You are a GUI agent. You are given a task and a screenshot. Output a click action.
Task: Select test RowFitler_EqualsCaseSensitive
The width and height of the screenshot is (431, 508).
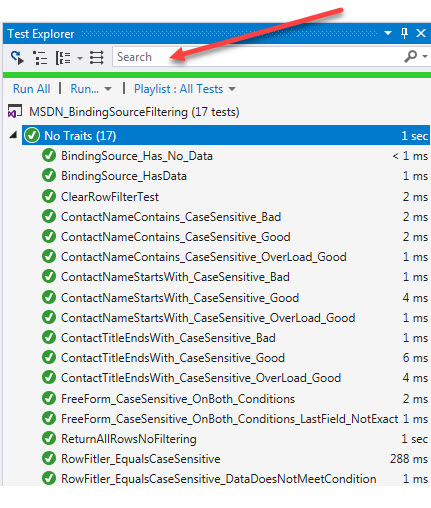pos(141,459)
